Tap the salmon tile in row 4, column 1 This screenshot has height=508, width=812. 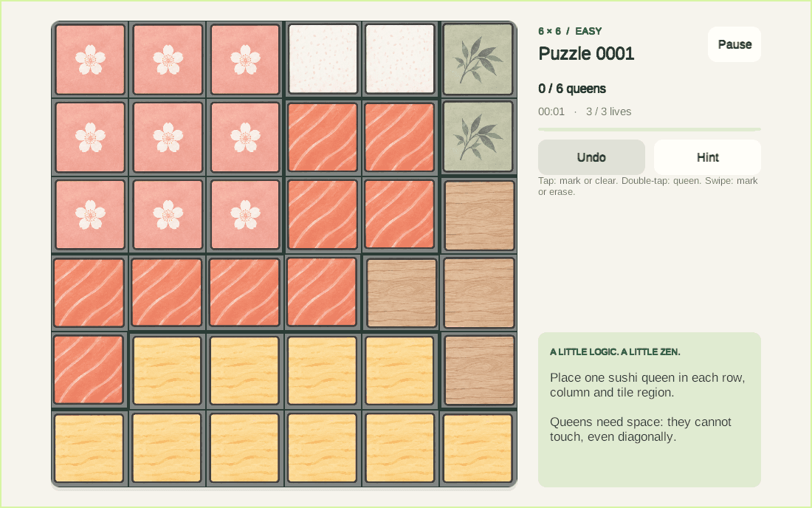coord(89,293)
